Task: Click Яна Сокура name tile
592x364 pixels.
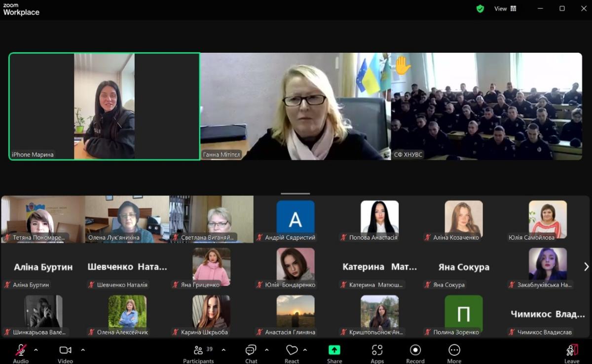Action: [x=464, y=266]
